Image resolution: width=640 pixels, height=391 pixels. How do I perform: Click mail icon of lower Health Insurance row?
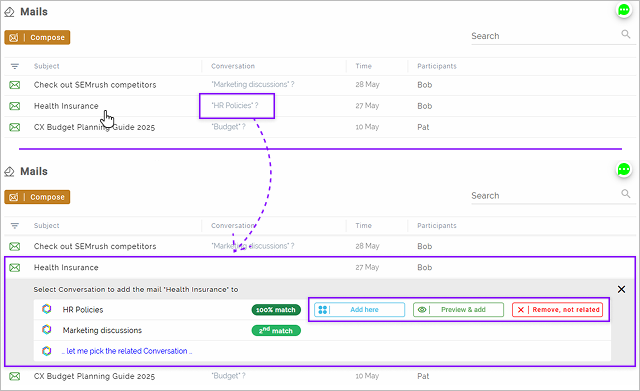point(15,268)
